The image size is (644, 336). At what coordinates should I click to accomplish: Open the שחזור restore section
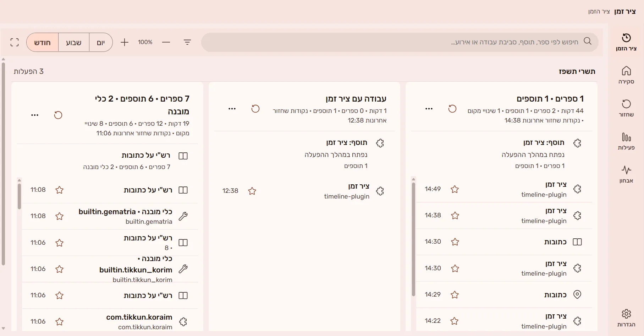[626, 108]
